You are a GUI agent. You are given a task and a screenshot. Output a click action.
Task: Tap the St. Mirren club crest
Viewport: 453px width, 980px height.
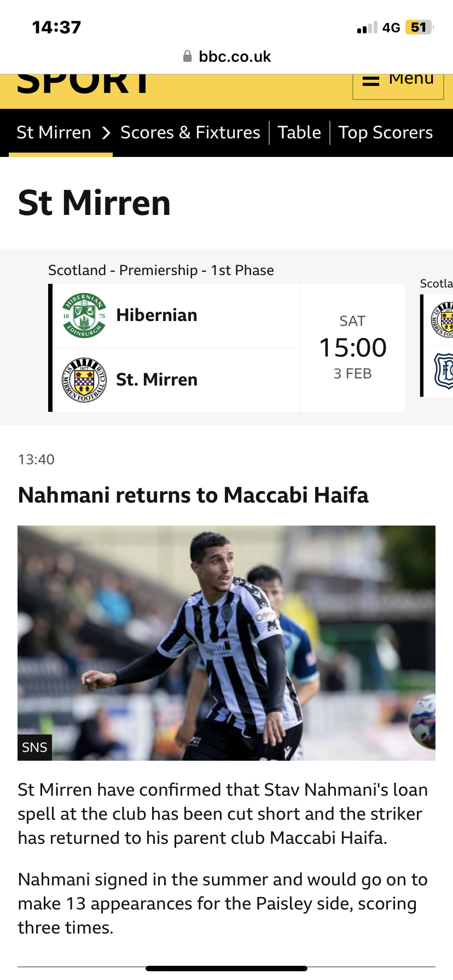[84, 380]
